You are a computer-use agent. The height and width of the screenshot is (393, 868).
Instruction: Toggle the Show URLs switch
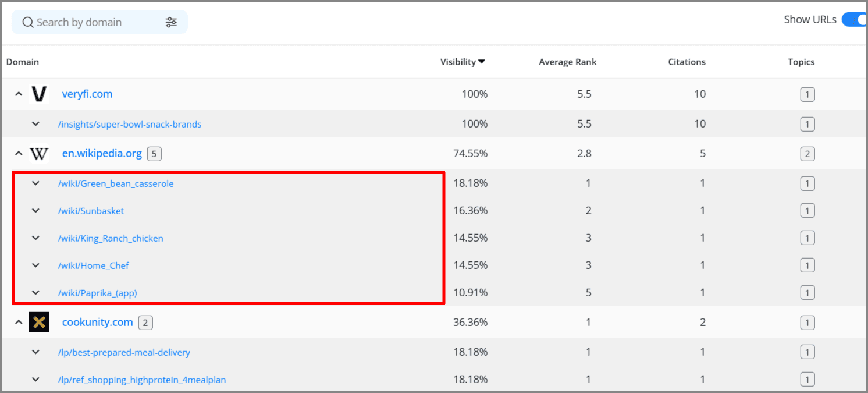click(x=854, y=20)
